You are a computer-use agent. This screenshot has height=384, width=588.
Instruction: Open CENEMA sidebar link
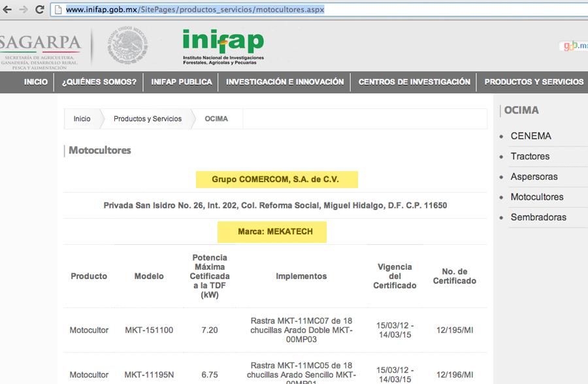pyautogui.click(x=531, y=136)
